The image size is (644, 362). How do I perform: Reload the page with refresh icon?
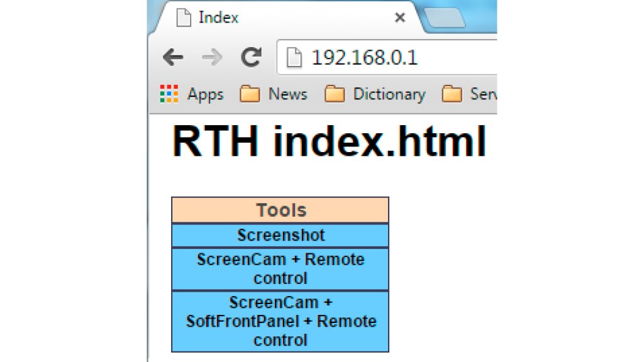pyautogui.click(x=251, y=57)
